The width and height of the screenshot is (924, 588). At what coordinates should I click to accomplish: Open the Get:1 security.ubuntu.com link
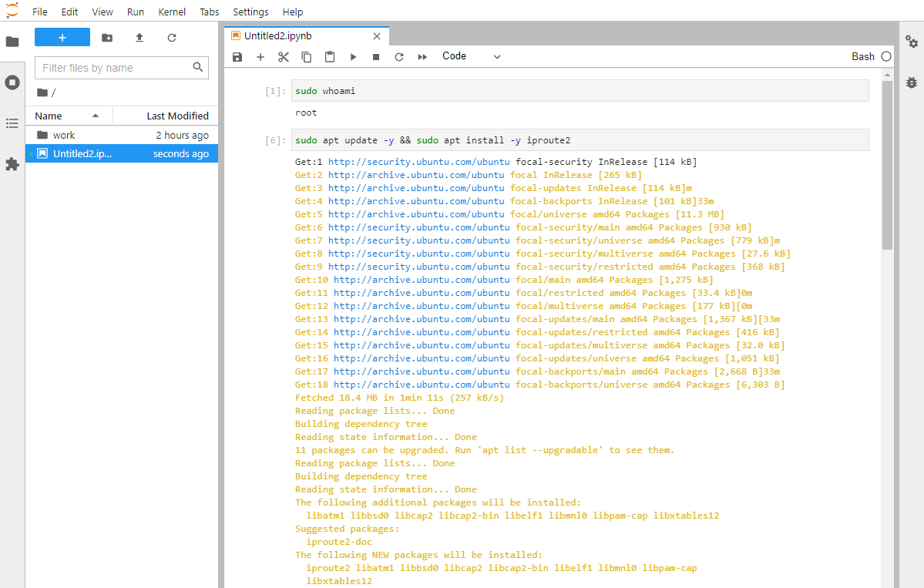(x=419, y=162)
